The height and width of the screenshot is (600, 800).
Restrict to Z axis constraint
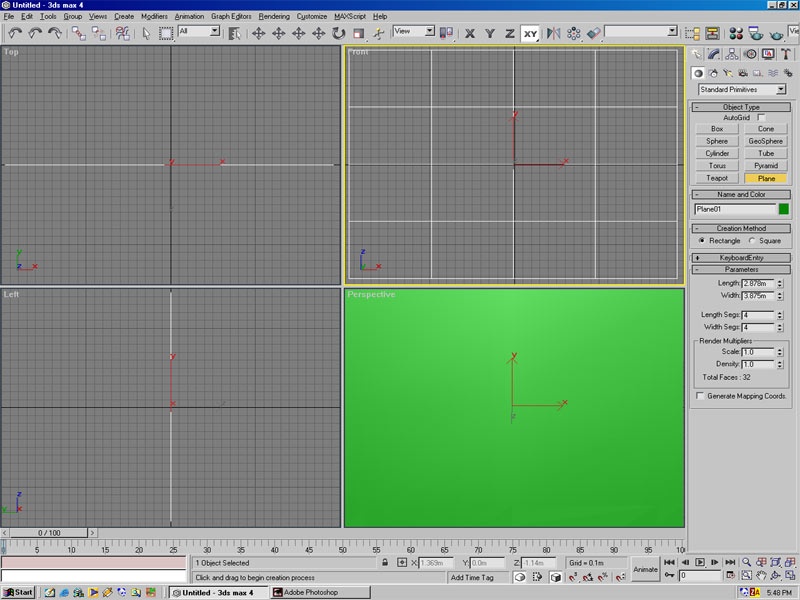pos(509,33)
